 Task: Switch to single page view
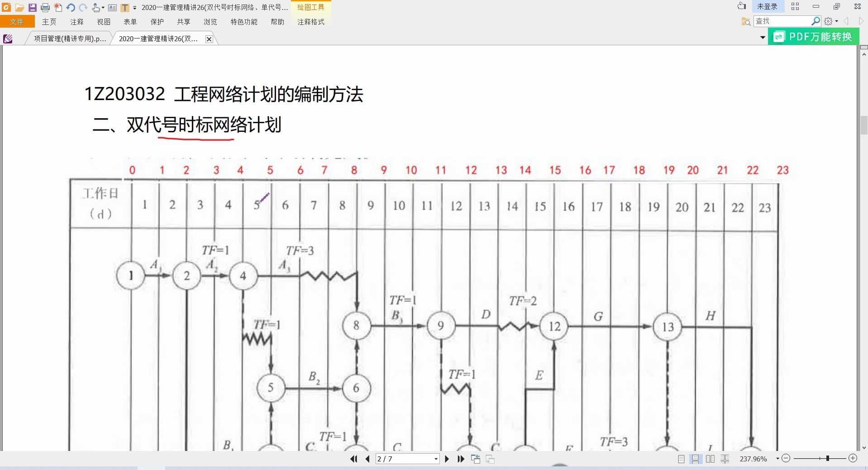(x=681, y=459)
